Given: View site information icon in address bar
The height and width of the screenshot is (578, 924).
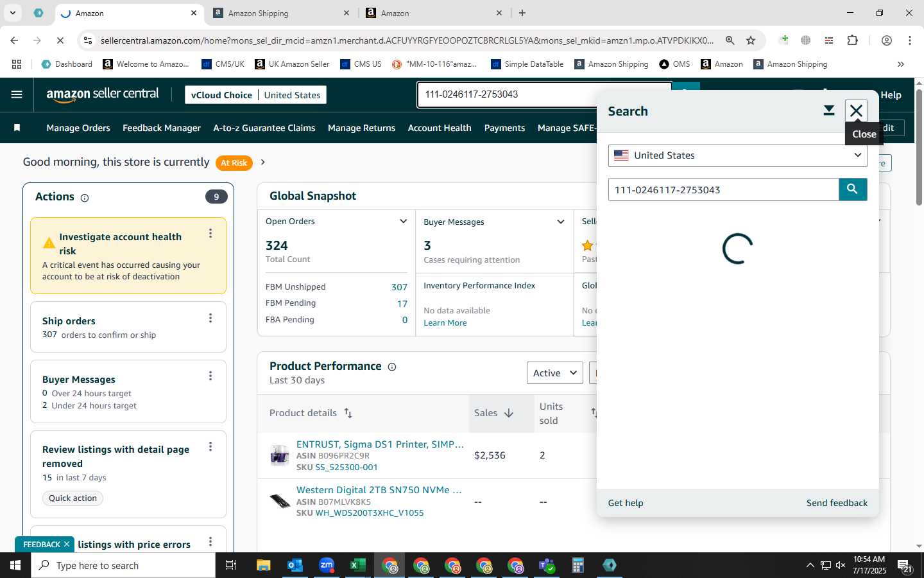Looking at the screenshot, I should point(88,40).
